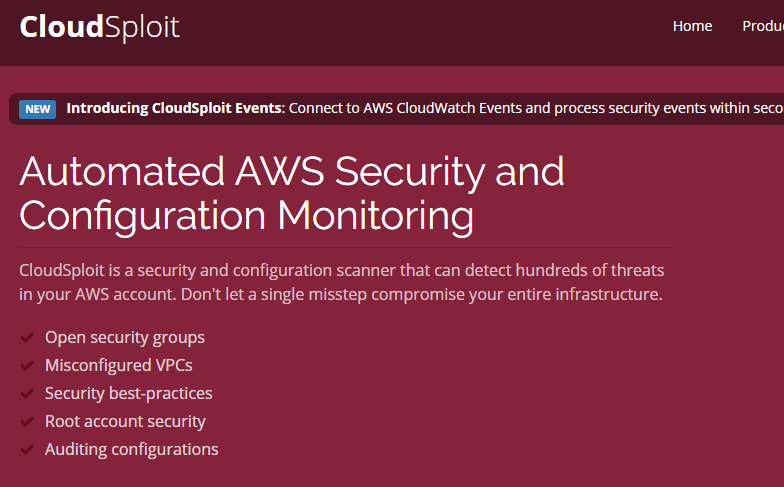Viewport: 784px width, 487px height.
Task: Click the Automated AWS Security heading
Action: (292, 193)
